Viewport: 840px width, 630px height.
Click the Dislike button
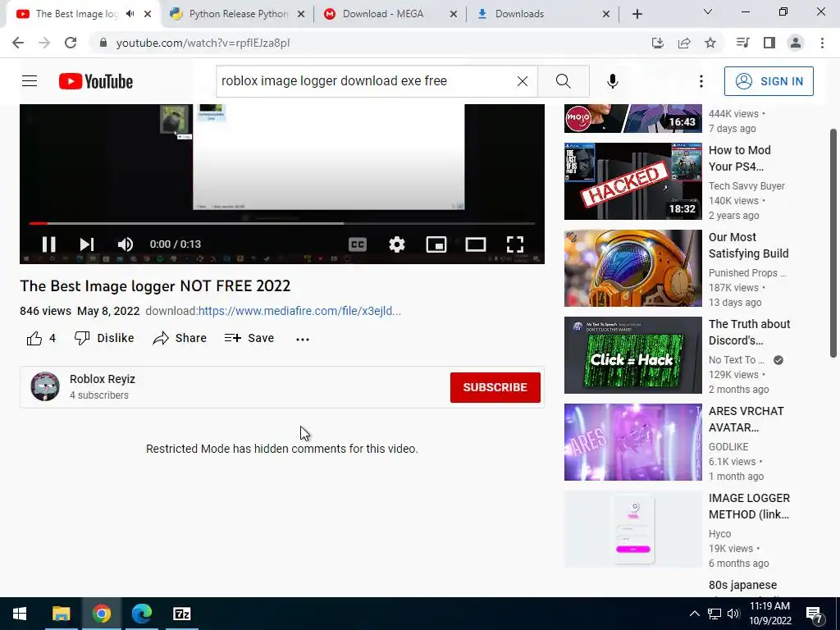104,338
